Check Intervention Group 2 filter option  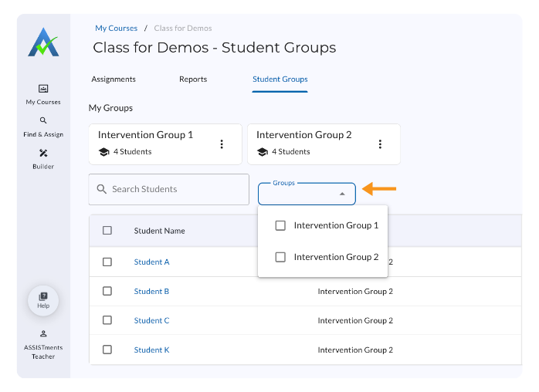click(280, 257)
